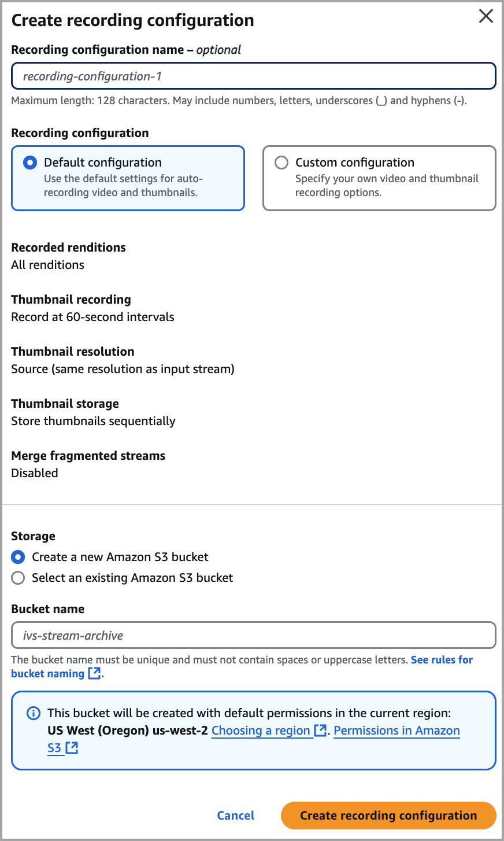This screenshot has height=841, width=504.
Task: Click external link icon beside Choosing a region
Action: (320, 731)
